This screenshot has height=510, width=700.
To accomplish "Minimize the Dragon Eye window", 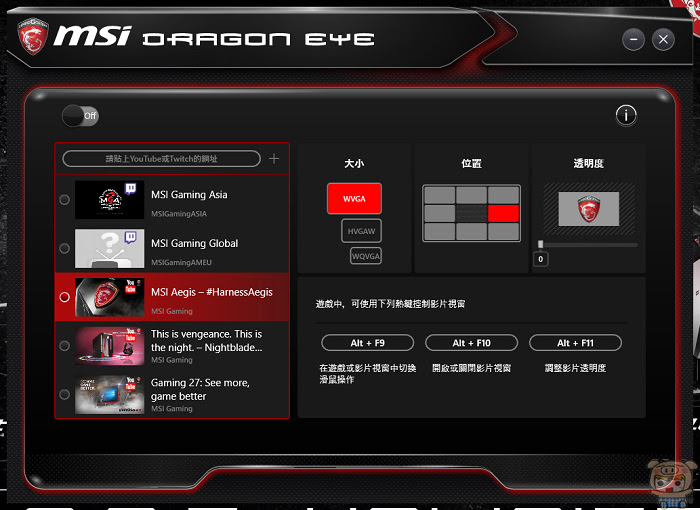I will point(633,39).
